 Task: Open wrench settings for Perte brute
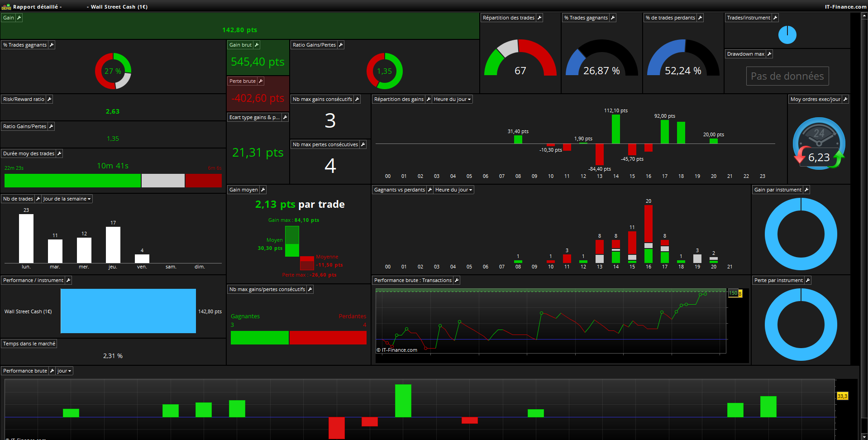coord(261,81)
